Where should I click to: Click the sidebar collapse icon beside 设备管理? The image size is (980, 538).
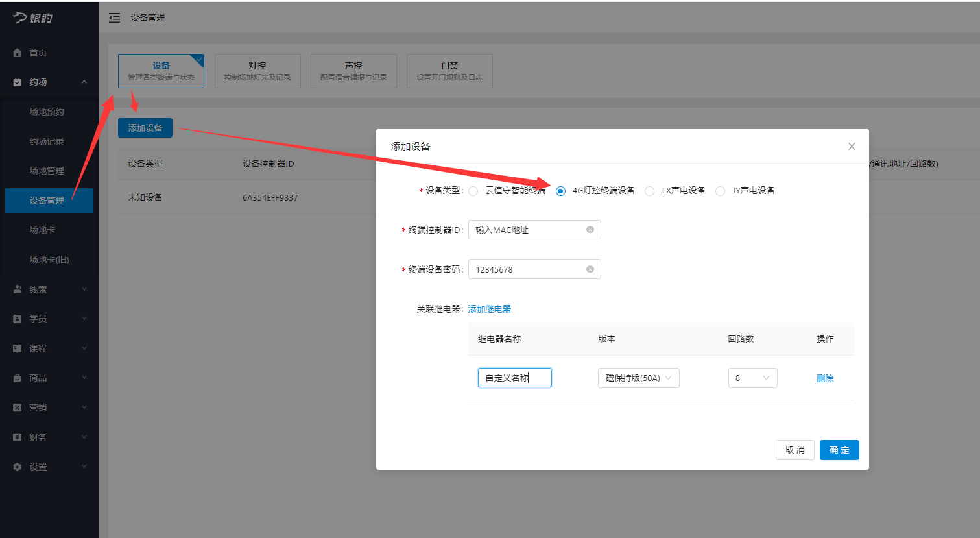(x=115, y=18)
